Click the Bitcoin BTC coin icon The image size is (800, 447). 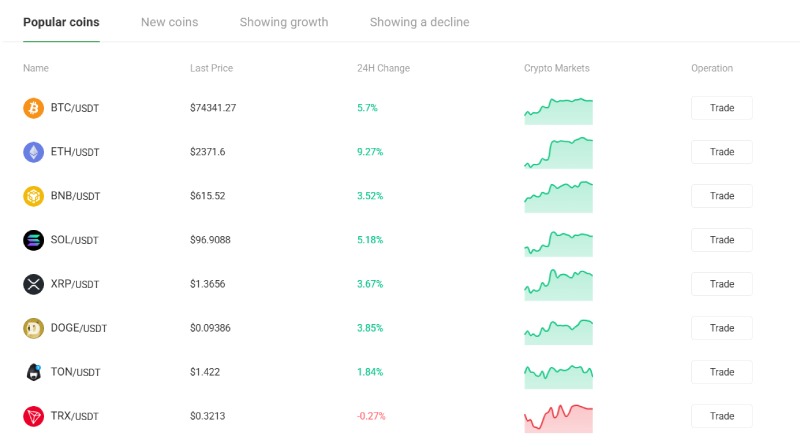coord(34,108)
